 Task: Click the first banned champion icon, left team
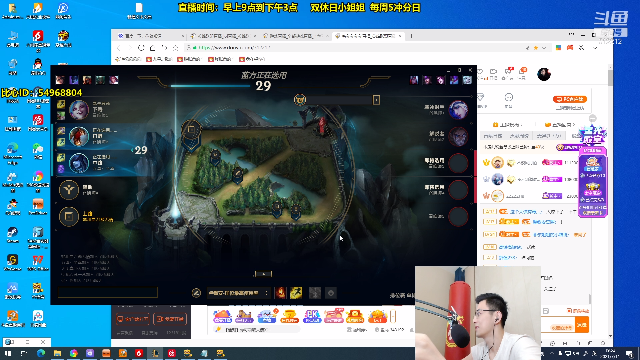coord(60,80)
